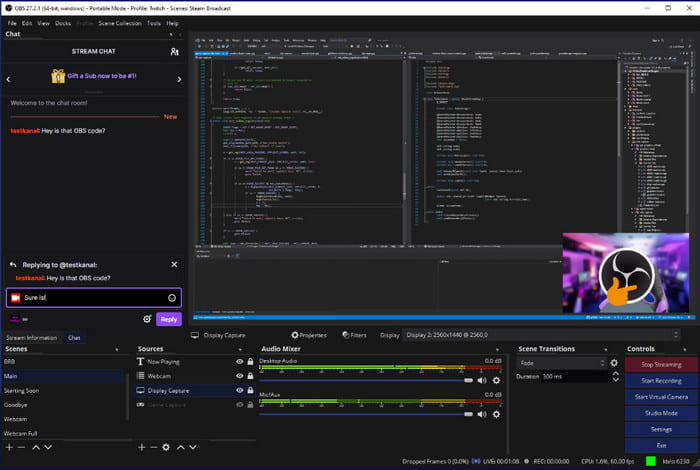Toggle visibility of Now Playing source
700x470 pixels.
pyautogui.click(x=240, y=362)
